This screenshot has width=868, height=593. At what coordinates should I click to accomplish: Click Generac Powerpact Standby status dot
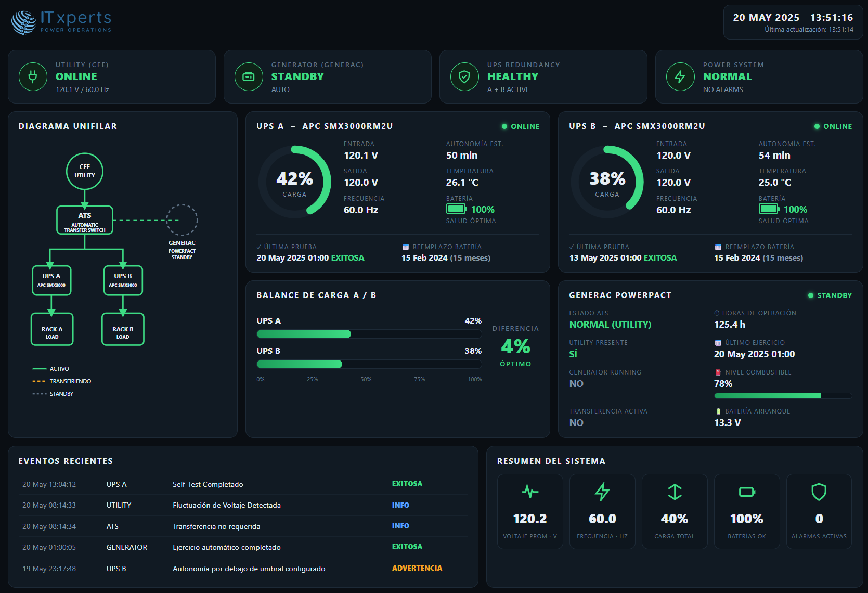(811, 295)
